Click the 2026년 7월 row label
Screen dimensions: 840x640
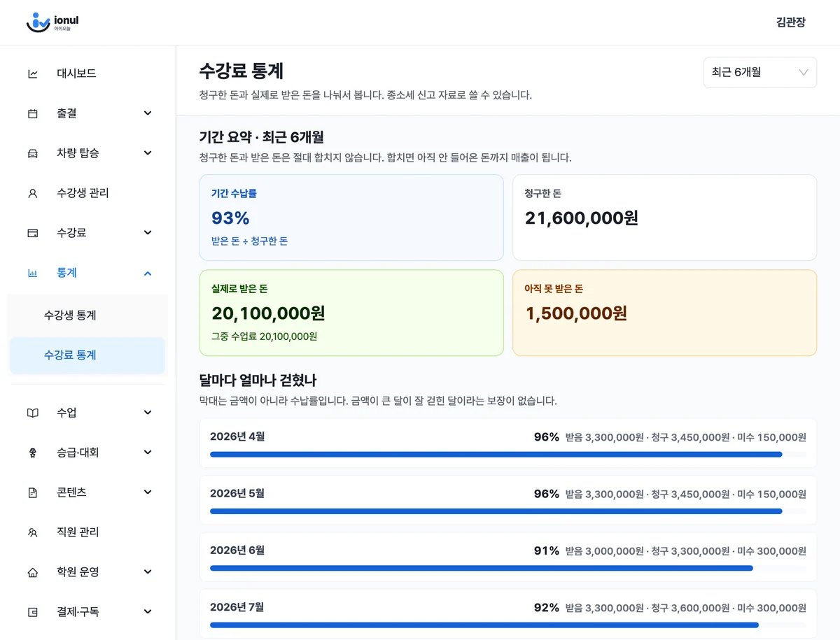pos(237,607)
